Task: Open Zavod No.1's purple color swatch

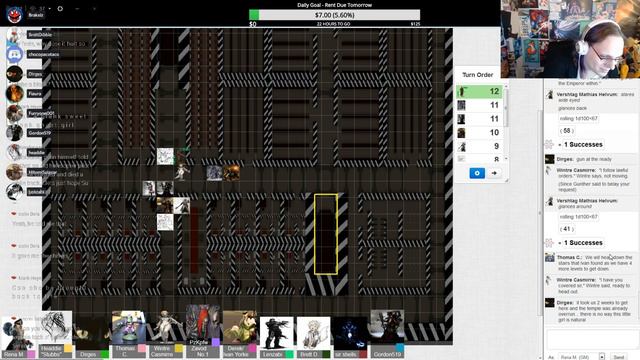Action: click(216, 342)
